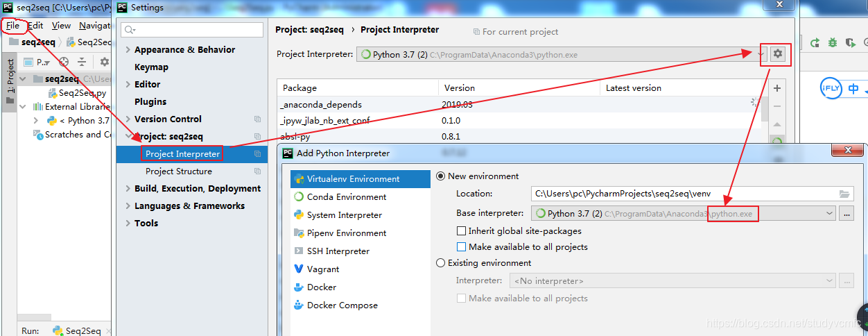Collapse the seq2seq project root folder
Viewport: 868px width, 336px height.
pyautogui.click(x=24, y=79)
